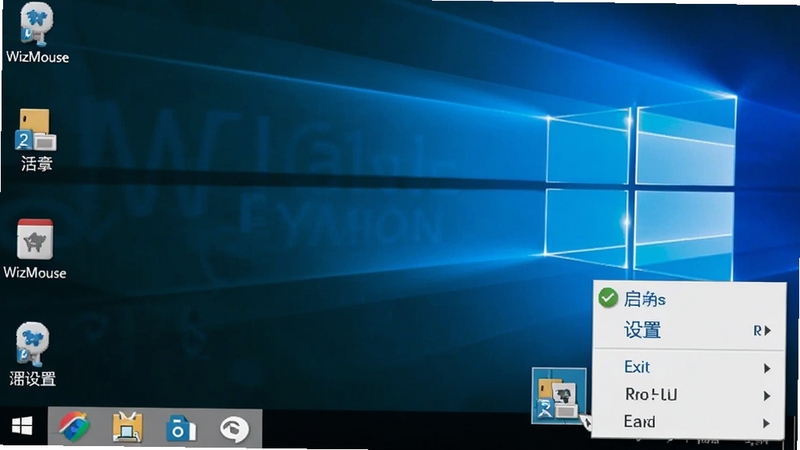Launch the multicolored app icon in the taskbar
The width and height of the screenshot is (800, 450).
point(74,427)
